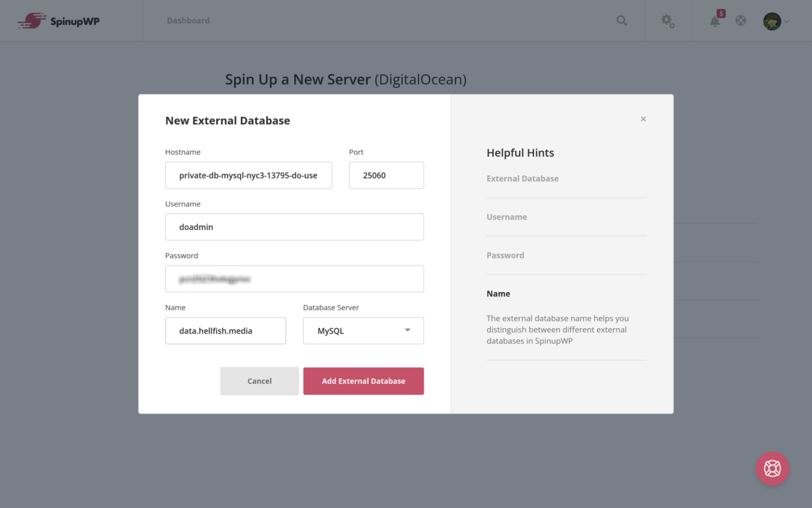Focus the Hostname input field
Viewport: 812px width, 508px height.
tap(248, 175)
